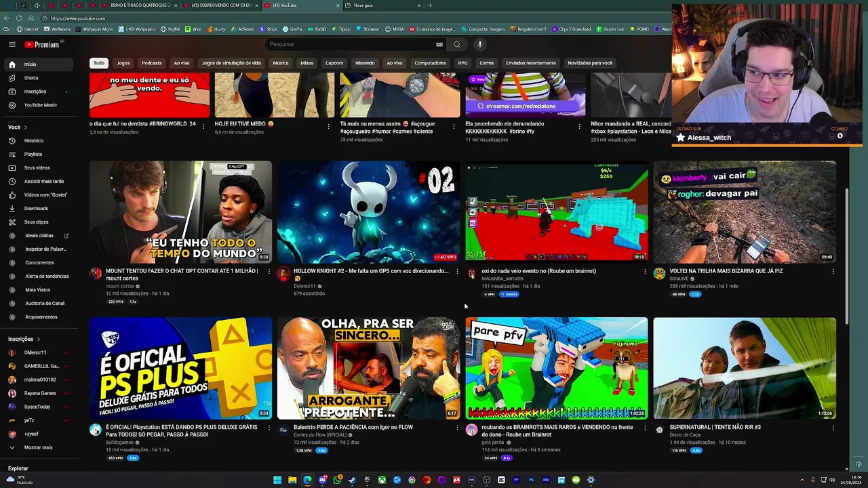Open SpaceToday subscription channel
868x488 pixels.
tap(38, 407)
